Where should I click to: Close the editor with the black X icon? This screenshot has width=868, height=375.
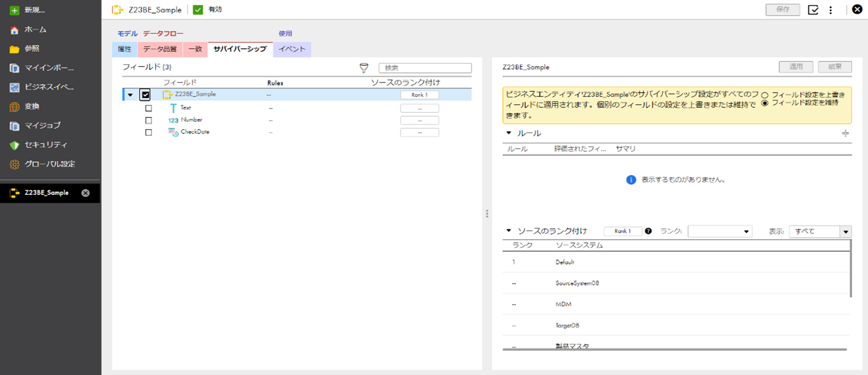[x=857, y=9]
